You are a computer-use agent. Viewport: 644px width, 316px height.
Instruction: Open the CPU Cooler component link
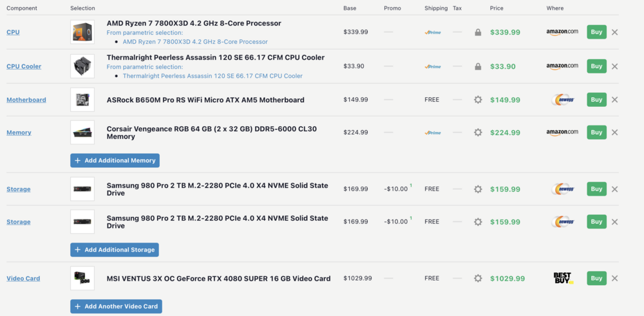click(23, 66)
